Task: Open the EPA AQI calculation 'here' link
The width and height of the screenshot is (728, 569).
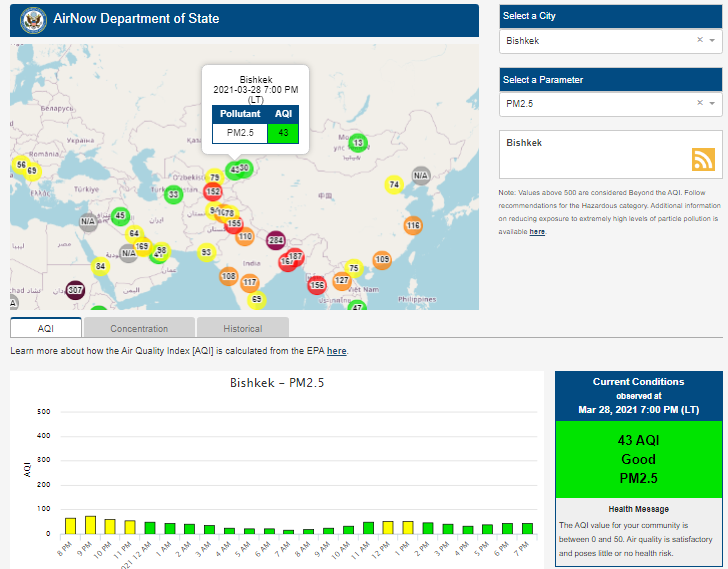Action: click(x=337, y=351)
